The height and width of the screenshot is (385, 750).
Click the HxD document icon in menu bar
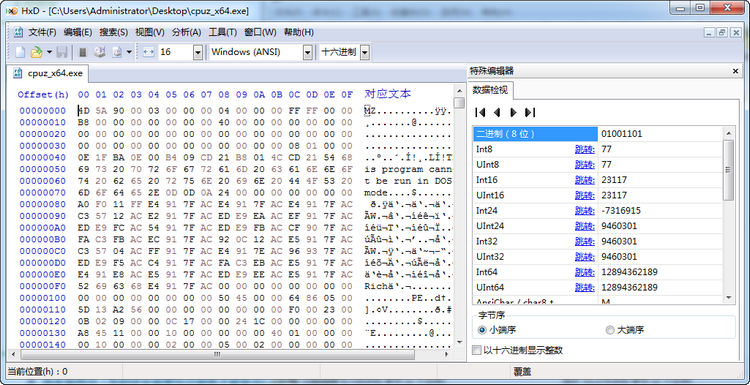(x=18, y=33)
